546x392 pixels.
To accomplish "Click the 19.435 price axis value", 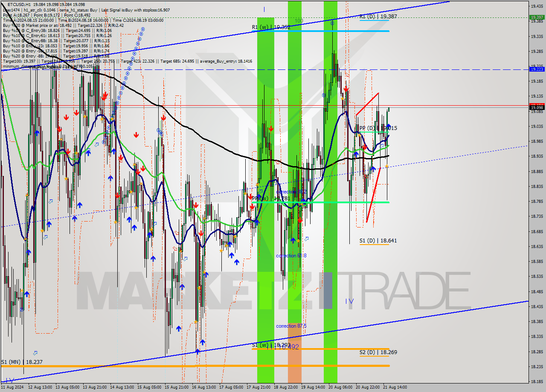I will coord(537,6).
